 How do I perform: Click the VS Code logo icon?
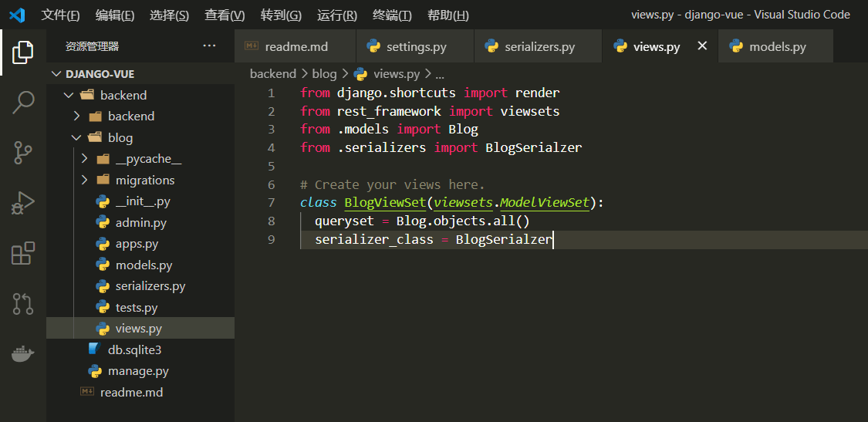[x=17, y=15]
